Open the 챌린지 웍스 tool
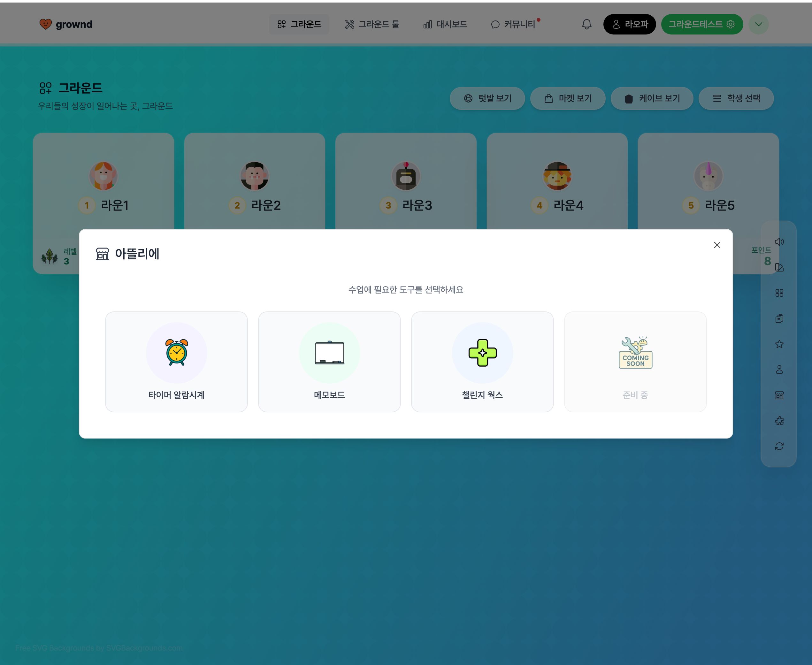Viewport: 812px width, 665px height. [x=482, y=362]
